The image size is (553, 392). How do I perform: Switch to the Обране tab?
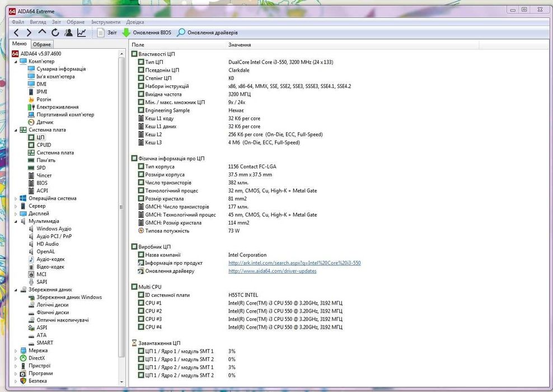[42, 44]
